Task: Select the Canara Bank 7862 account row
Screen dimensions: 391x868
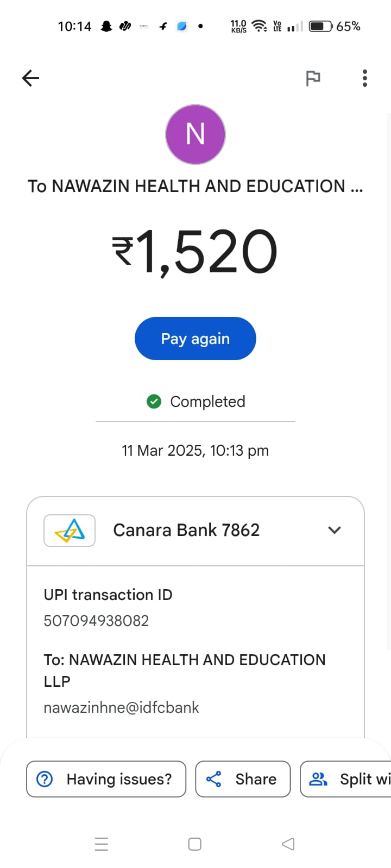Action: (186, 530)
